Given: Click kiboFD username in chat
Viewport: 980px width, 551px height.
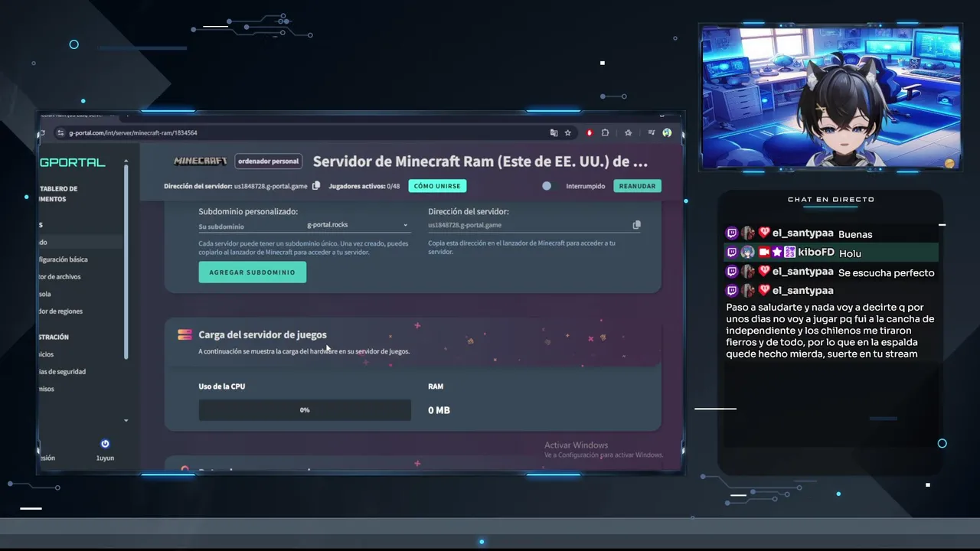Looking at the screenshot, I should [x=816, y=252].
